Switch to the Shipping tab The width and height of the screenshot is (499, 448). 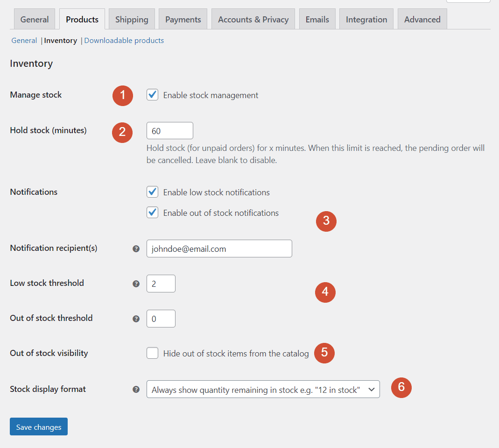[x=131, y=19]
